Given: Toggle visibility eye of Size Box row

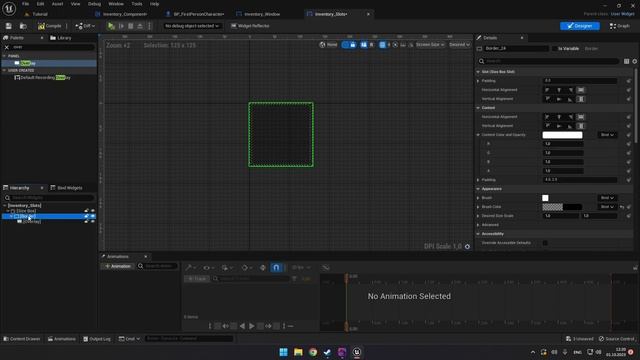Looking at the screenshot, I should point(93,211).
